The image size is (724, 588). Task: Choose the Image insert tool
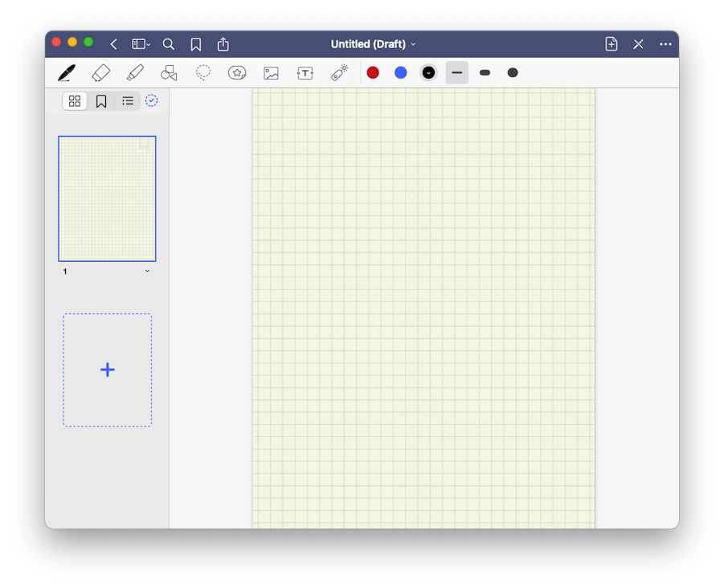click(x=271, y=73)
